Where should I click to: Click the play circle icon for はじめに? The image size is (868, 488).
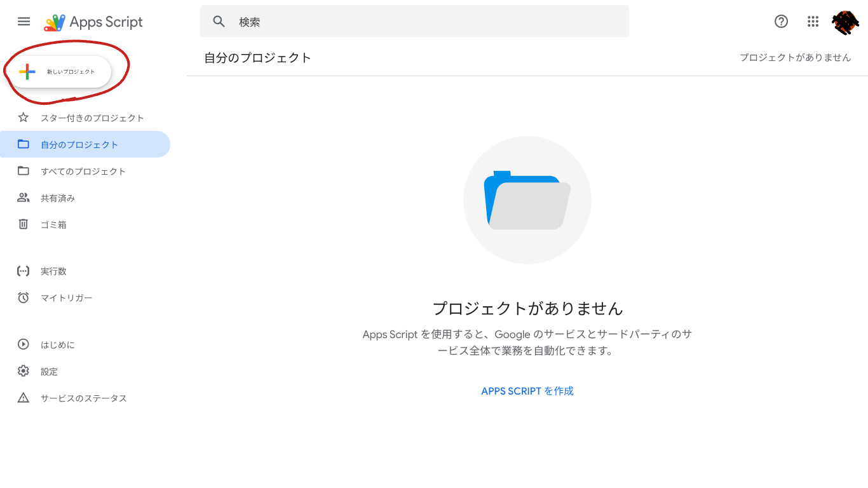coord(24,344)
